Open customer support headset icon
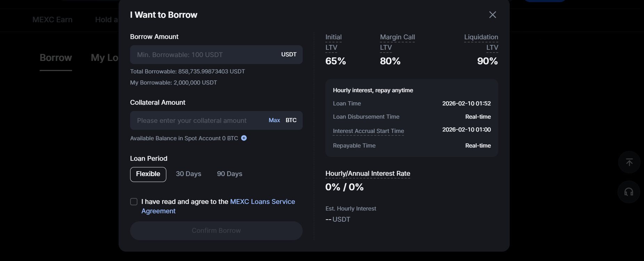This screenshot has height=261, width=644. 629,192
